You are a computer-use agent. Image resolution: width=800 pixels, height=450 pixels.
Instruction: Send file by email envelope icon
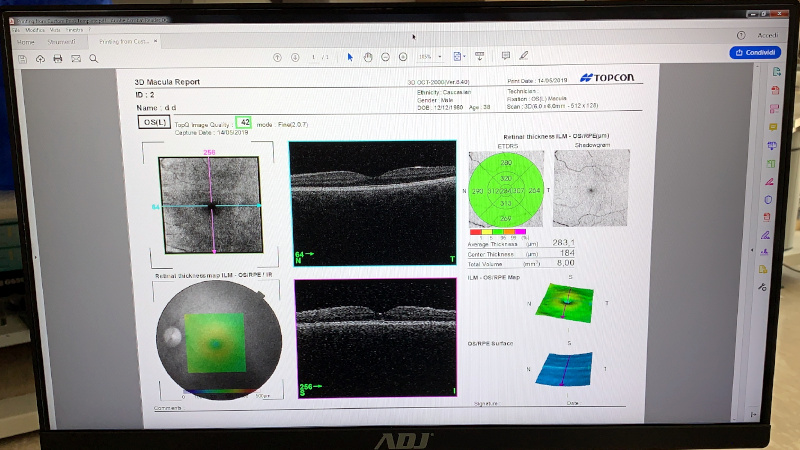point(75,59)
